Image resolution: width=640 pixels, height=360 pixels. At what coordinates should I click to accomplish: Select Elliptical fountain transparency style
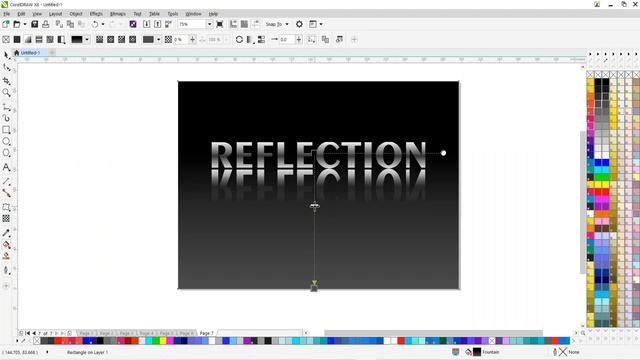pos(111,40)
